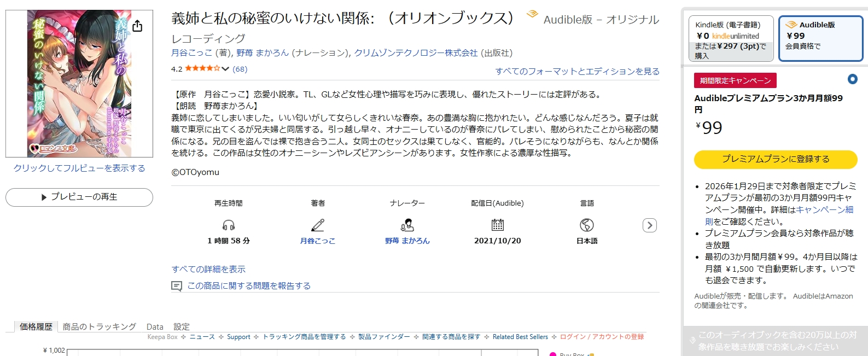Click the share icon on the cover
The height and width of the screenshot is (356, 868).
click(137, 26)
